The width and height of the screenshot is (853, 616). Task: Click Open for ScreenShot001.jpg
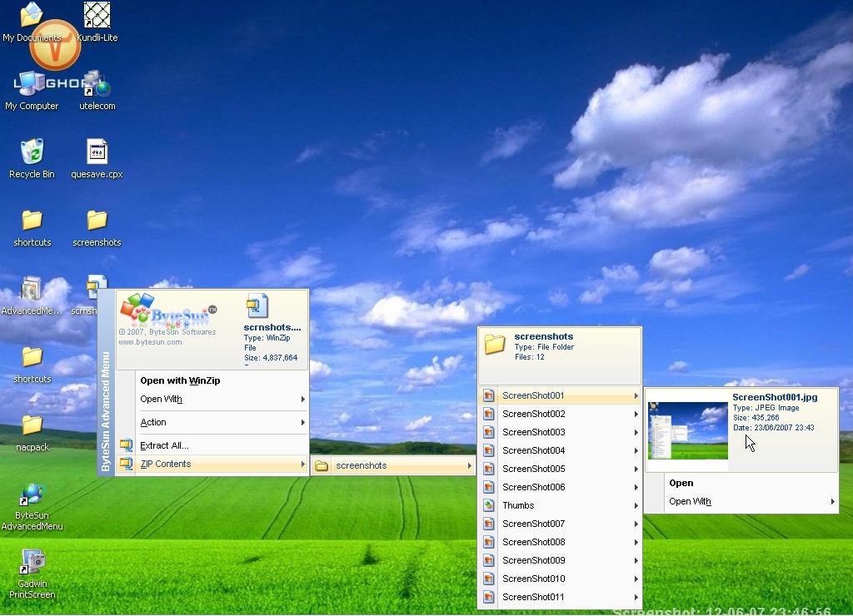(681, 483)
